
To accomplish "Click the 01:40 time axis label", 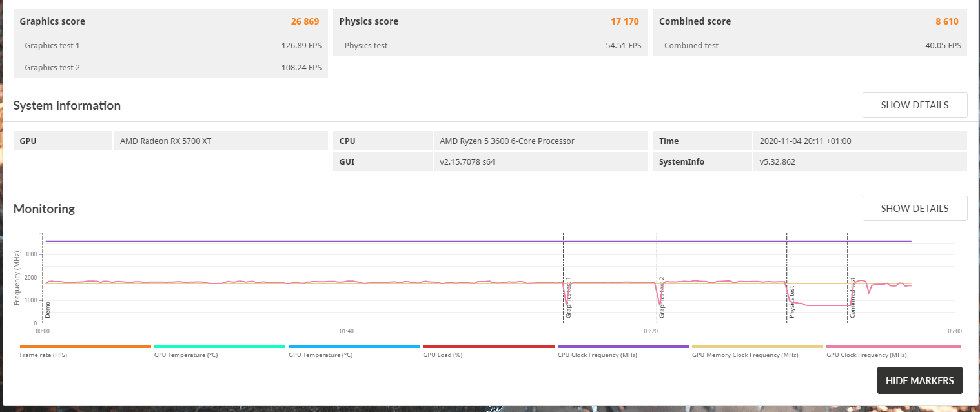I will pos(347,331).
